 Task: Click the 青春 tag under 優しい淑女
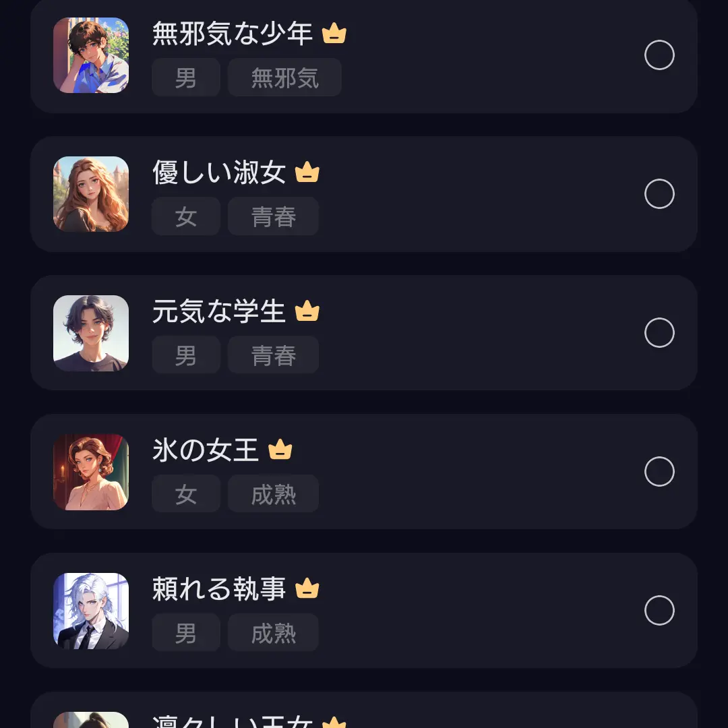point(273,216)
